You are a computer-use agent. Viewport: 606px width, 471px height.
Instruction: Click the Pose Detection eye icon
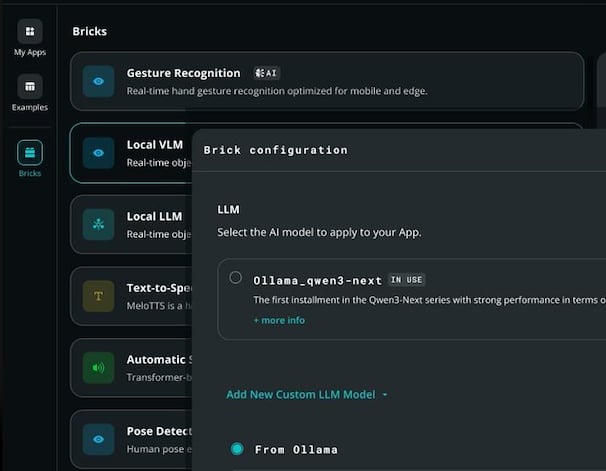coord(99,439)
